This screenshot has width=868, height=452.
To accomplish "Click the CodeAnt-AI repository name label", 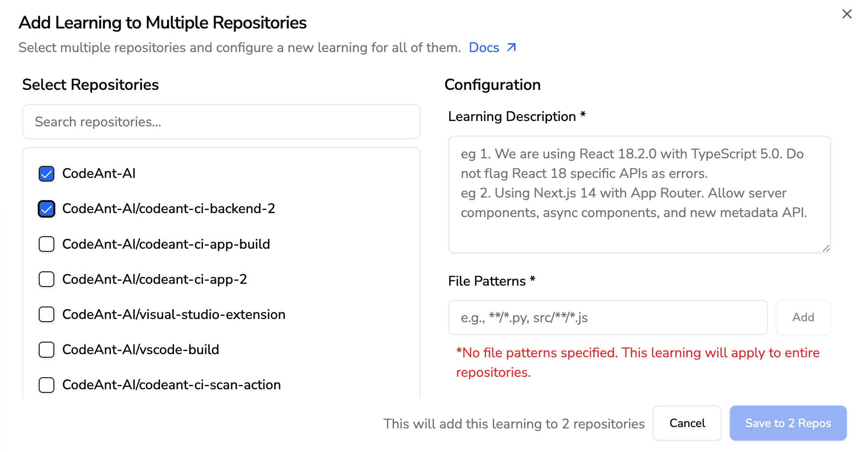I will pyautogui.click(x=98, y=174).
